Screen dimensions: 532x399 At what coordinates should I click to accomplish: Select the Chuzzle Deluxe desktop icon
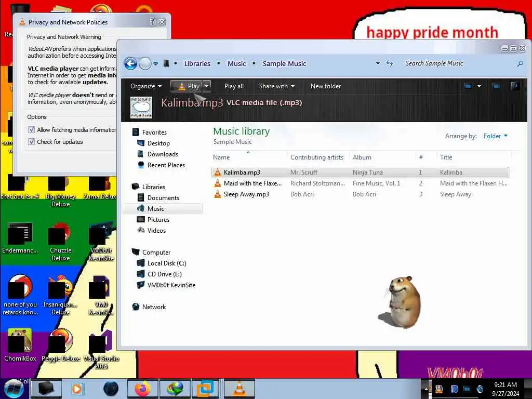[x=60, y=242]
